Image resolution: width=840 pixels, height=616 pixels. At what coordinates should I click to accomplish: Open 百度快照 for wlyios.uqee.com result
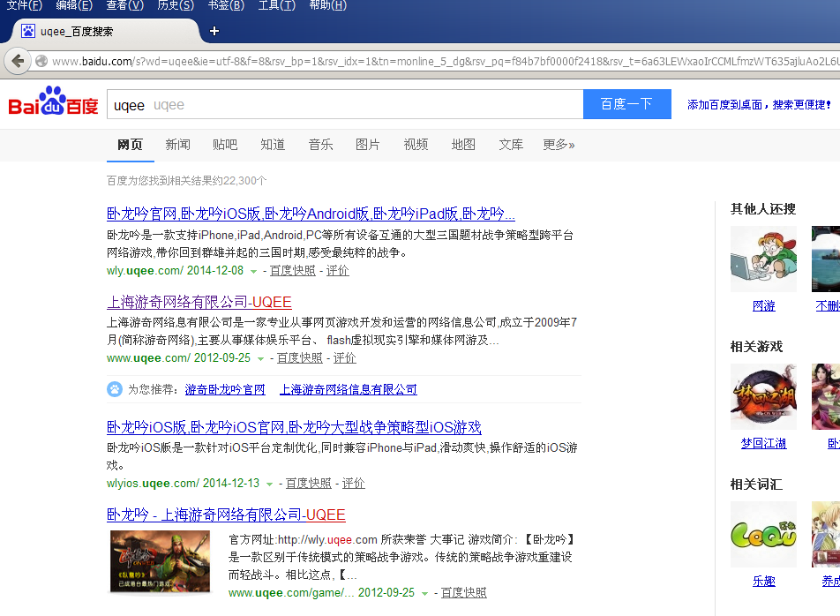pyautogui.click(x=308, y=483)
